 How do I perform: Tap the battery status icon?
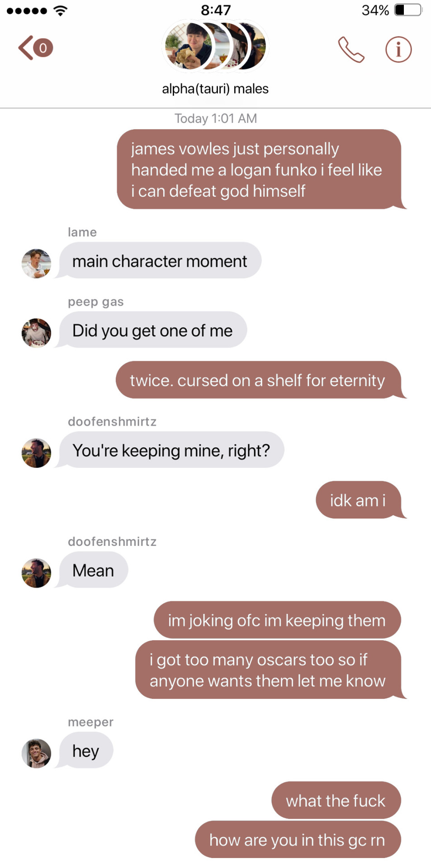[408, 10]
